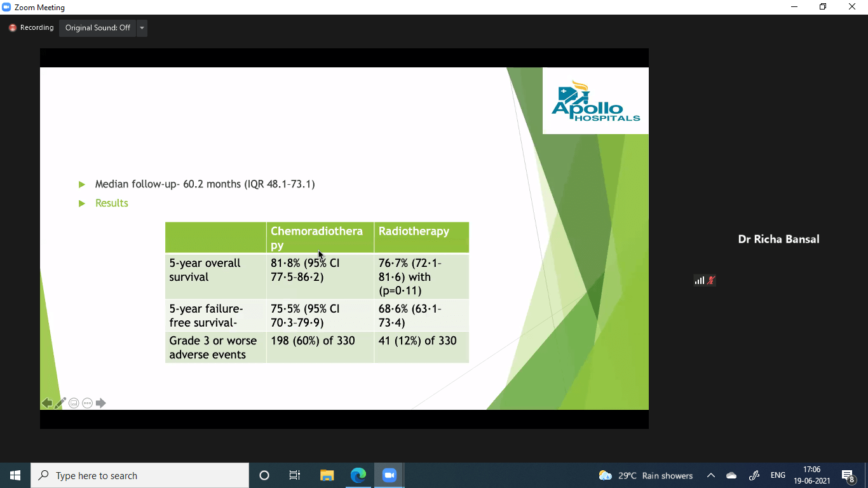Image resolution: width=868 pixels, height=488 pixels.
Task: Open Zoom from the taskbar
Action: point(389,475)
